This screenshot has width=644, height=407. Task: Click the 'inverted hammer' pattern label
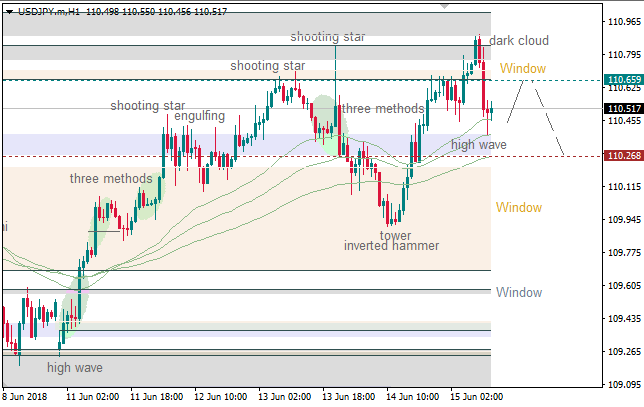click(x=391, y=246)
